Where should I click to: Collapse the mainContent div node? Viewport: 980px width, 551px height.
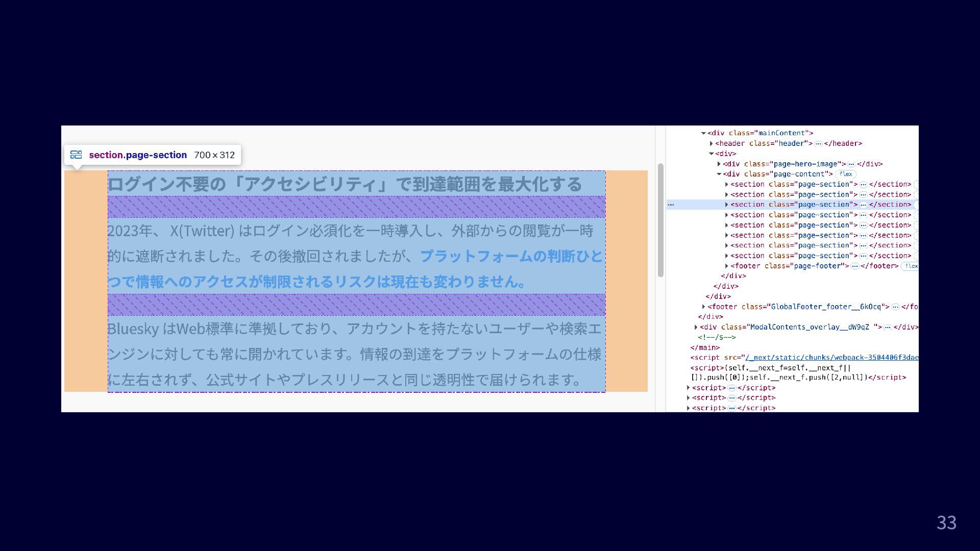pyautogui.click(x=703, y=133)
